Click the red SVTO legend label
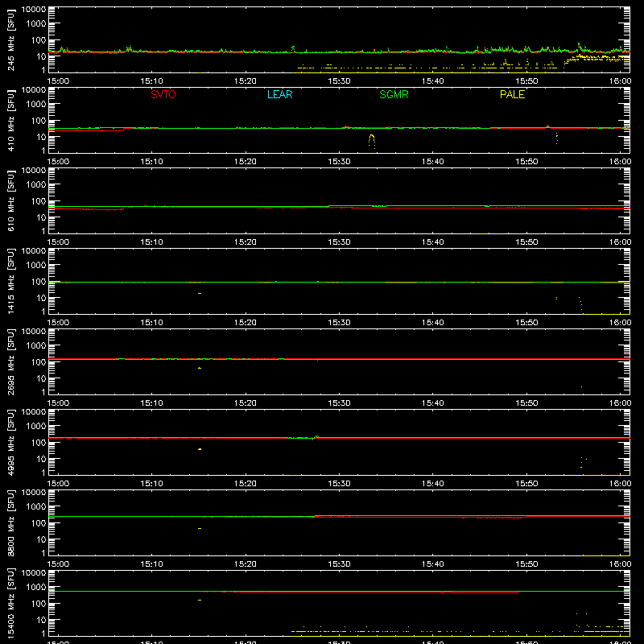644x644 pixels. click(x=163, y=94)
